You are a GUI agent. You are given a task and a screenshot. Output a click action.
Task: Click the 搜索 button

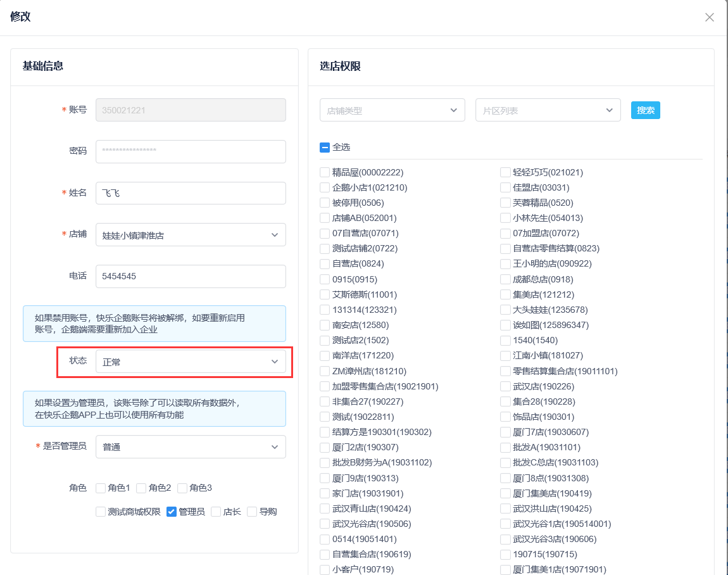(x=645, y=110)
